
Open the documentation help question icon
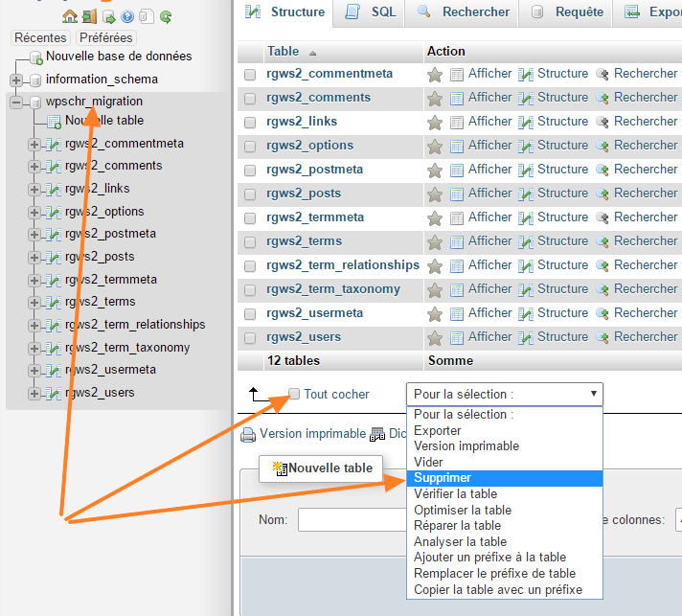[127, 17]
